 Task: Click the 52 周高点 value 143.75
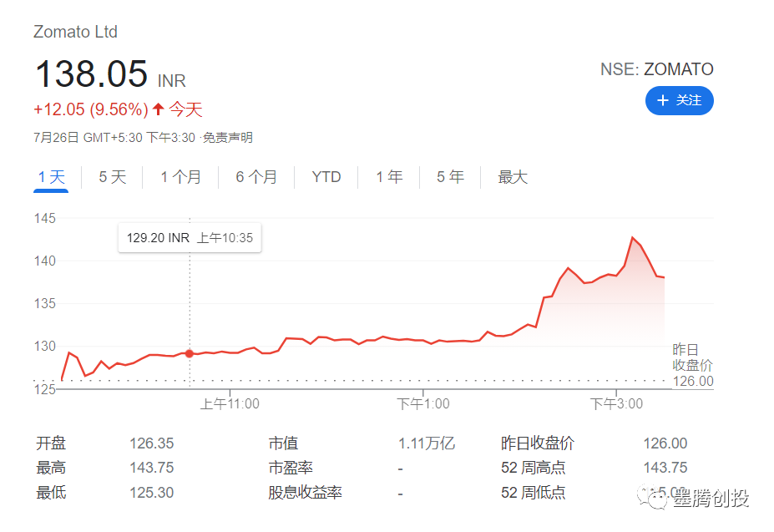point(664,468)
